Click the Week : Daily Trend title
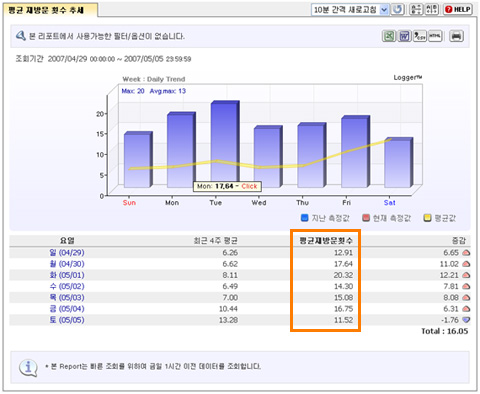 (x=154, y=79)
